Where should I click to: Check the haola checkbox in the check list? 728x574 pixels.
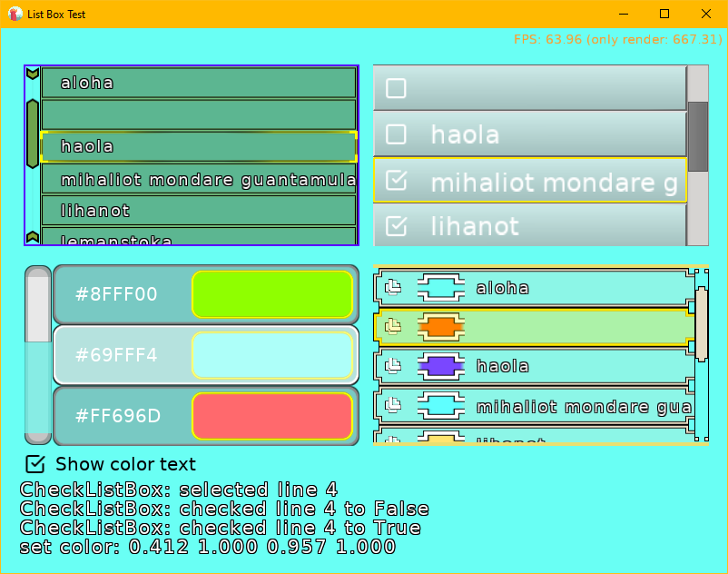396,134
